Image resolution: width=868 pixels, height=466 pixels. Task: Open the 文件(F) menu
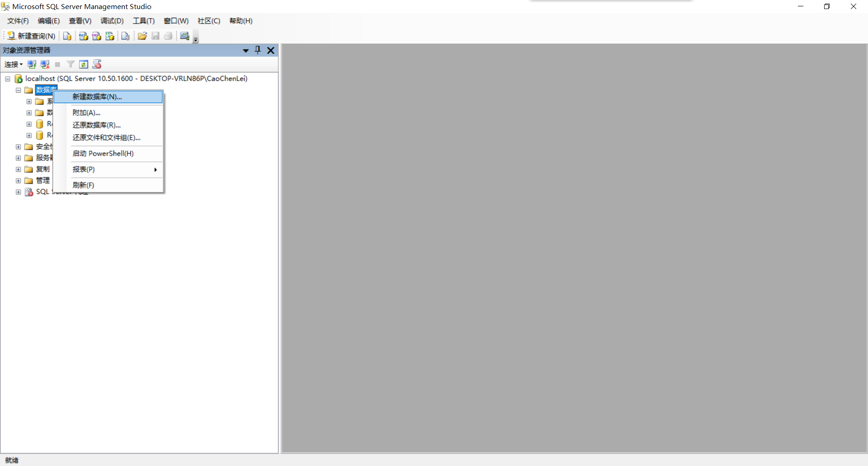[x=18, y=21]
